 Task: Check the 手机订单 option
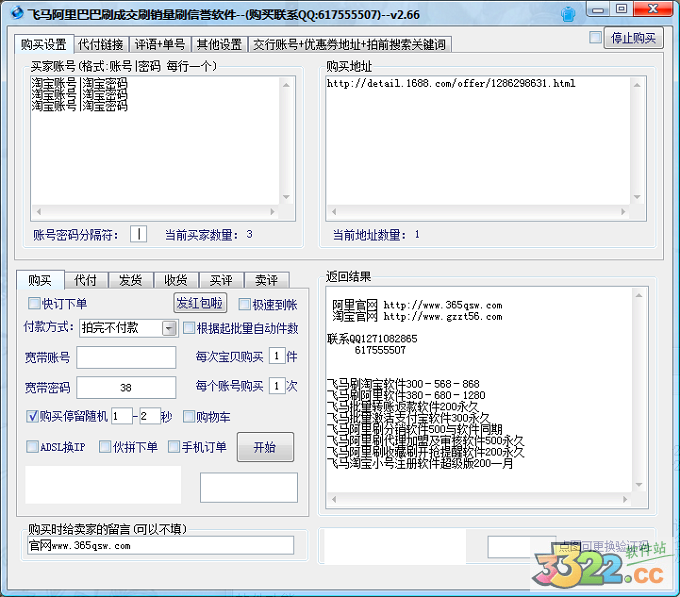coord(173,447)
